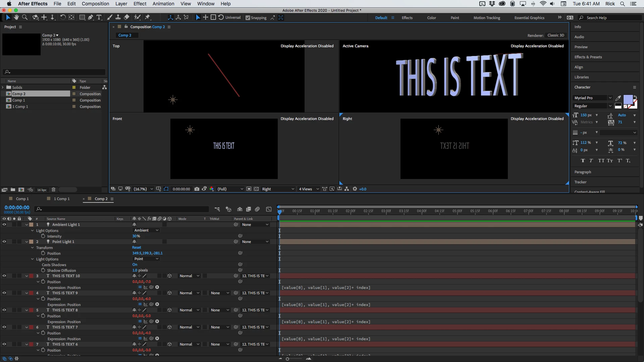The width and height of the screenshot is (644, 362).
Task: Select the Horizontal Type tool
Action: [99, 17]
